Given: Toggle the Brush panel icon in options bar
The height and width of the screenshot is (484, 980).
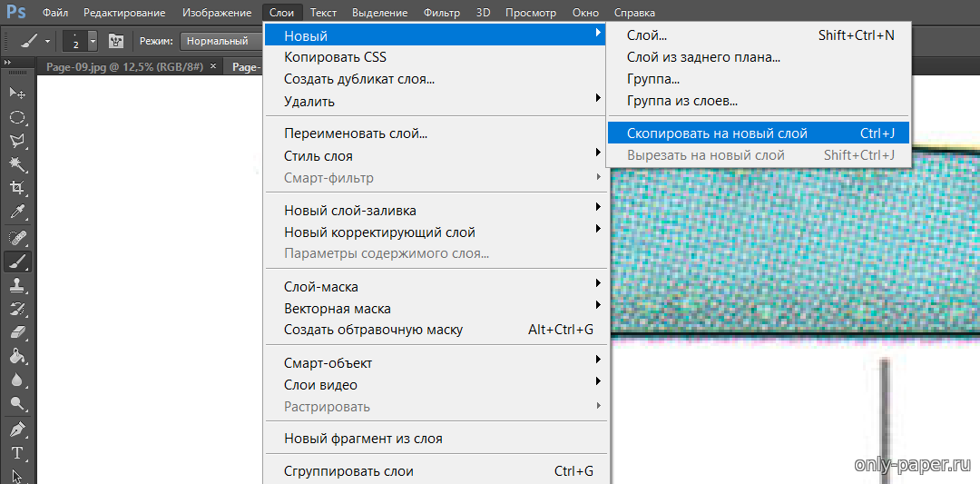Looking at the screenshot, I should pyautogui.click(x=115, y=41).
